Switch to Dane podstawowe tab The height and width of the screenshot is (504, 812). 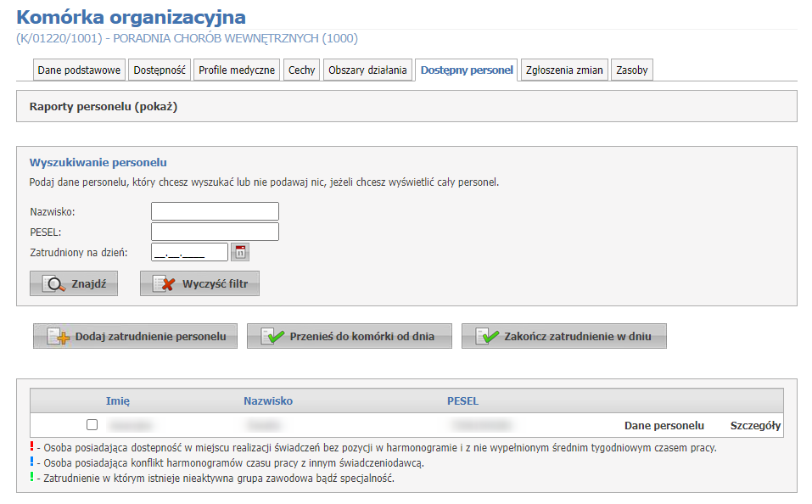[x=80, y=70]
